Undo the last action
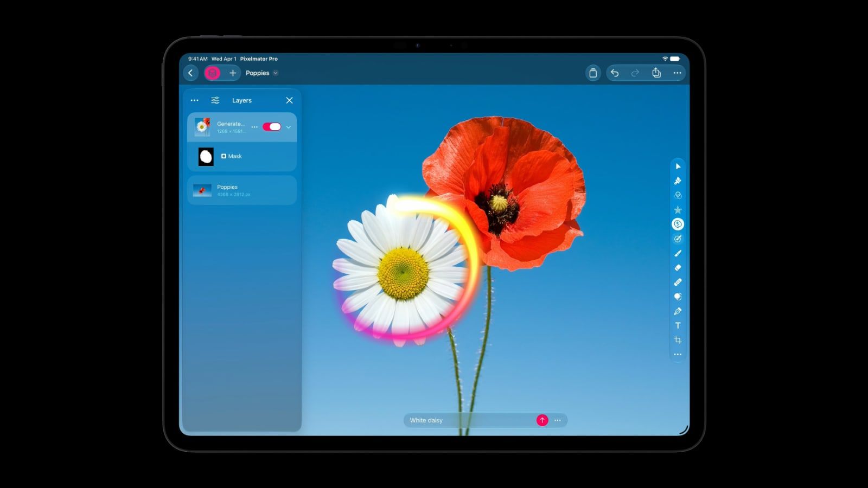The width and height of the screenshot is (868, 488). [x=615, y=73]
